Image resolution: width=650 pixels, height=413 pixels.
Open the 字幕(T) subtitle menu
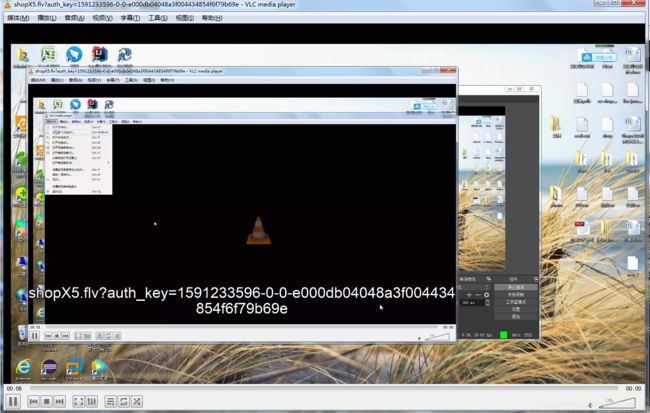tap(130, 18)
